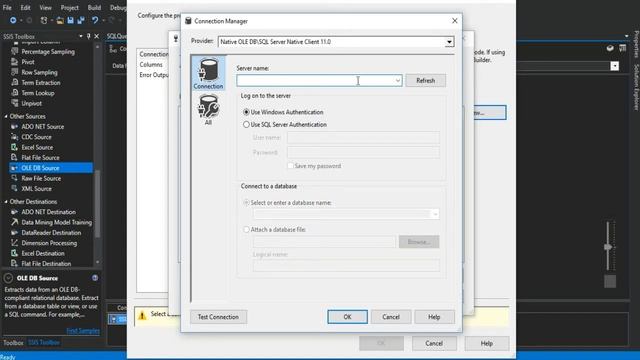The height and width of the screenshot is (360, 640).
Task: Select Use SQL Server Authentication radio button
Action: (246, 124)
